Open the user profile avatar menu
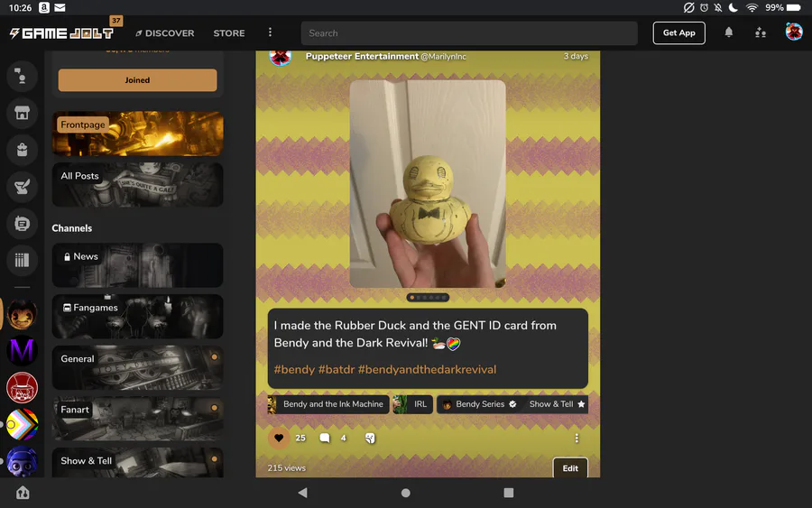This screenshot has height=508, width=812. coord(794,32)
